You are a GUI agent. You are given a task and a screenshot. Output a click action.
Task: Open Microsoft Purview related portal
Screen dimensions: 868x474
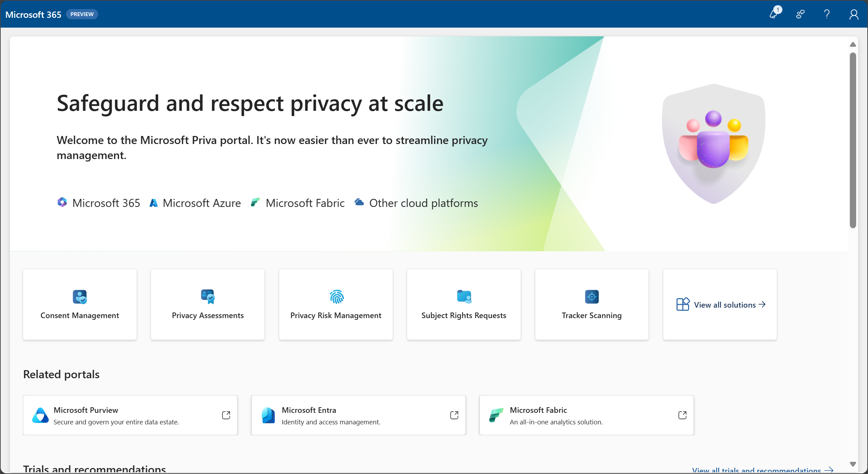click(226, 415)
